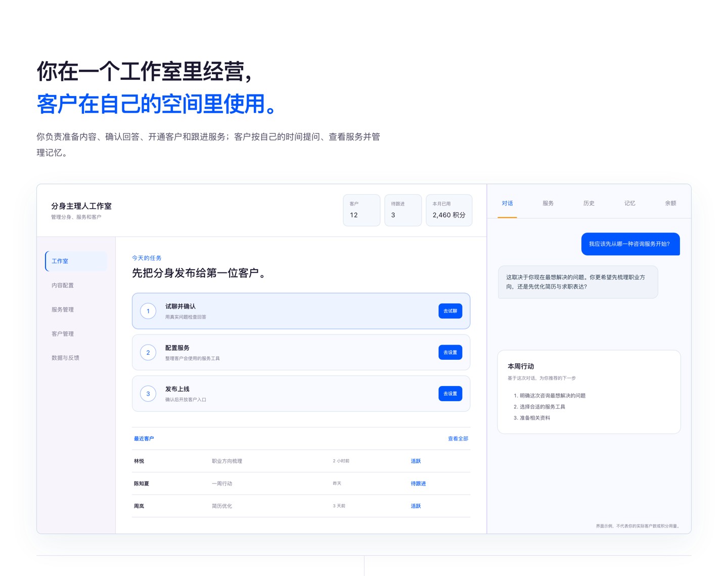Select step 1 circle for 试聊并确认
This screenshot has height=576, width=728.
pyautogui.click(x=148, y=311)
